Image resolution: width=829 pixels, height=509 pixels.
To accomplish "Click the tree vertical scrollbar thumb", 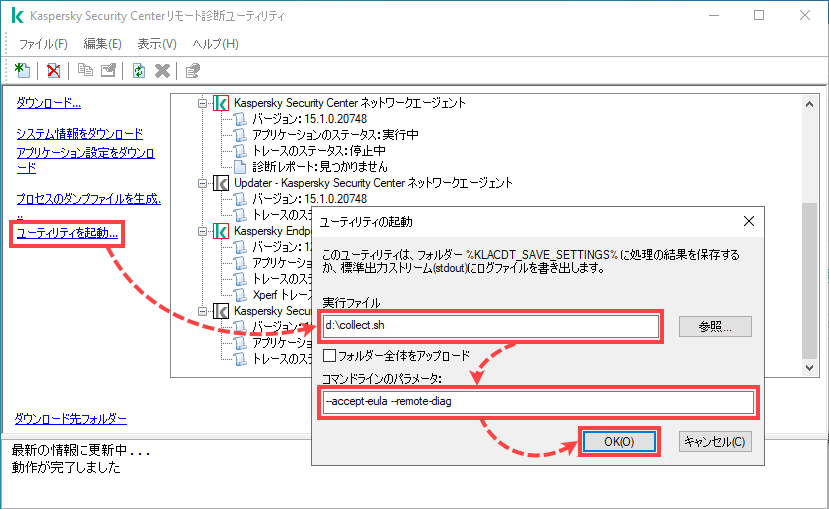I will [x=809, y=280].
